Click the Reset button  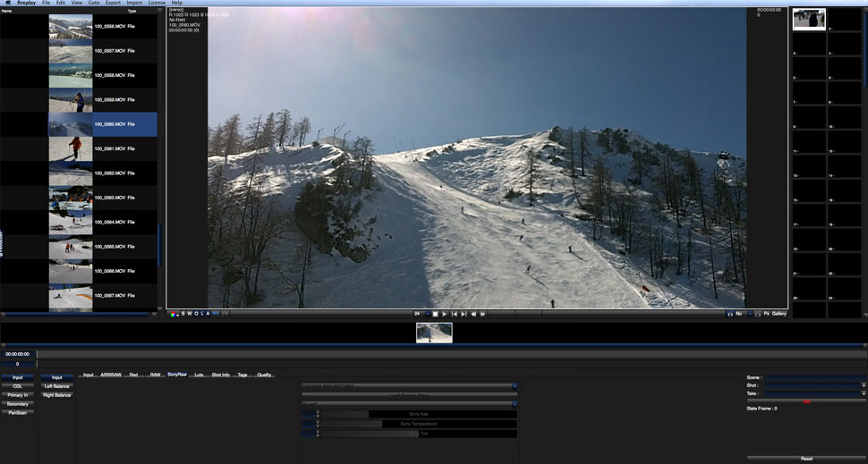(806, 458)
